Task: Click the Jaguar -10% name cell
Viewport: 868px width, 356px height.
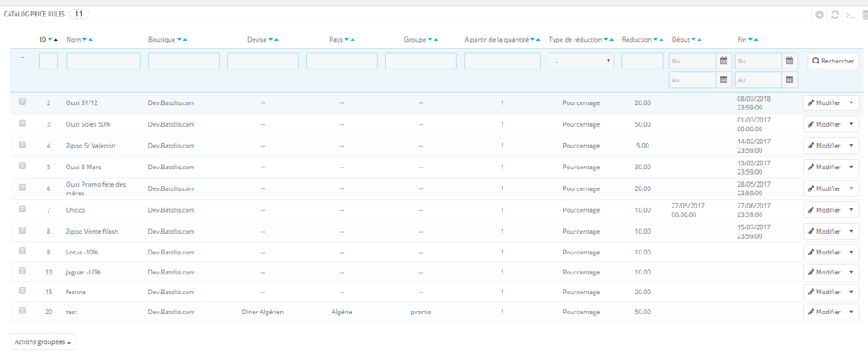Action: [x=83, y=273]
